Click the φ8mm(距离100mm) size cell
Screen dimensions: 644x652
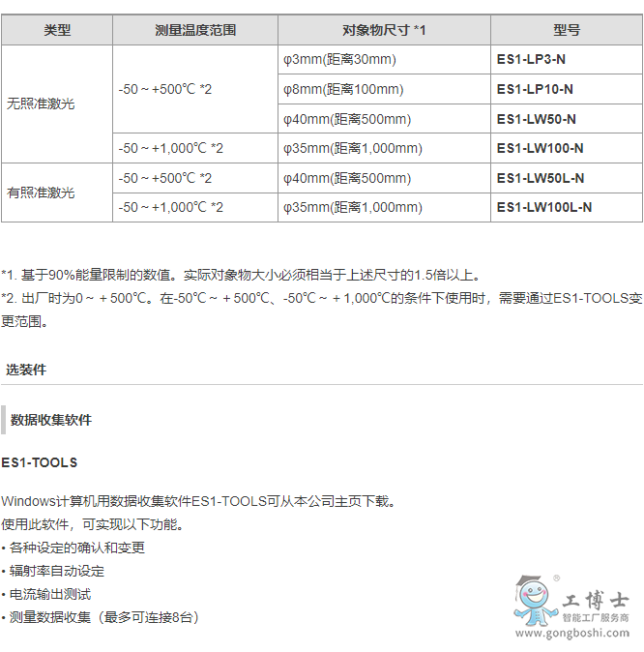click(x=343, y=90)
